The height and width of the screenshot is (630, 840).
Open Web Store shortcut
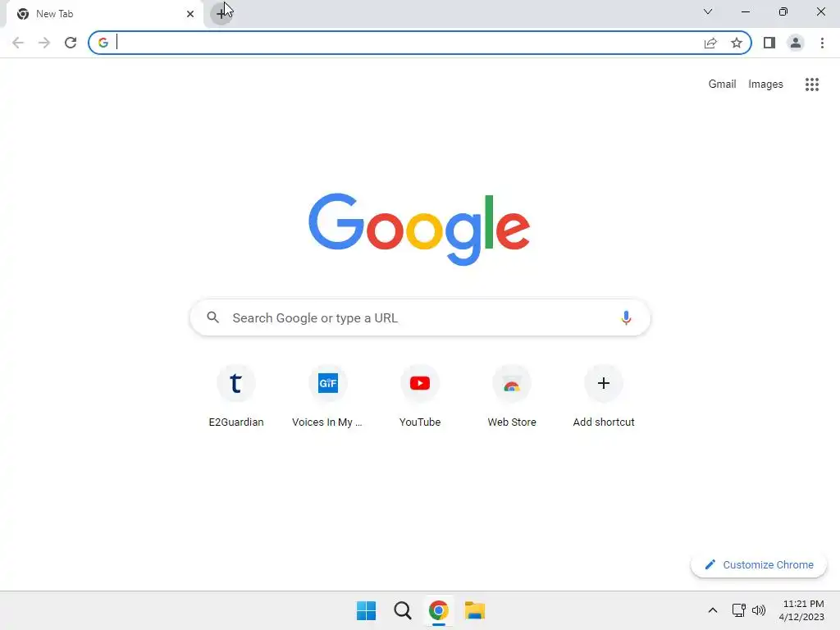pyautogui.click(x=512, y=396)
